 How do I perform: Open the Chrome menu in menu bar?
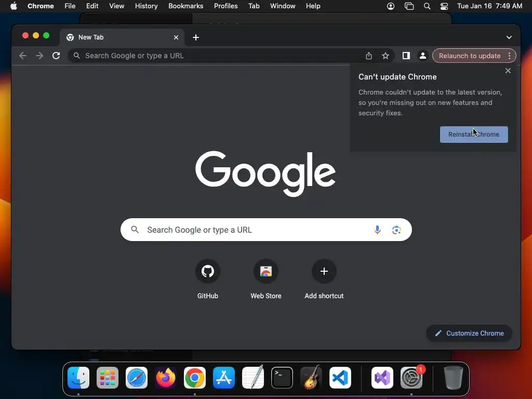coord(41,6)
